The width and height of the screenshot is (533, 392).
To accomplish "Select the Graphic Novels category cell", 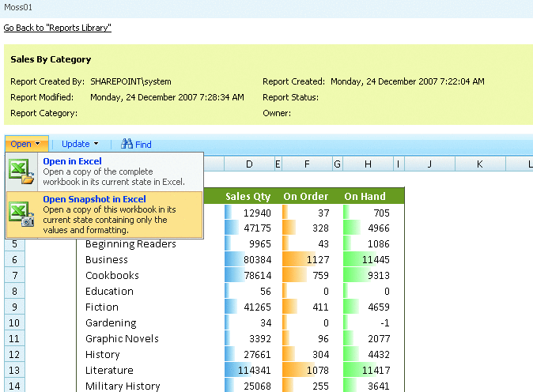I will coord(121,338).
